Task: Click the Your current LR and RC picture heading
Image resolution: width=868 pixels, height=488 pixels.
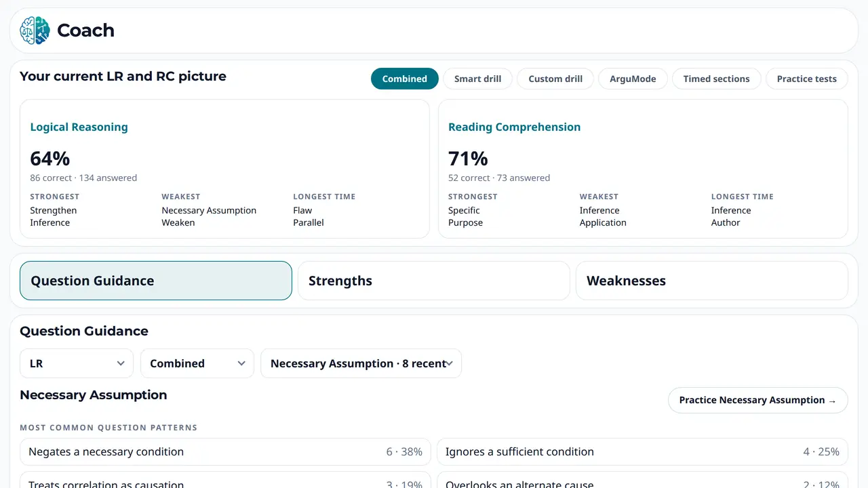Action: (123, 76)
